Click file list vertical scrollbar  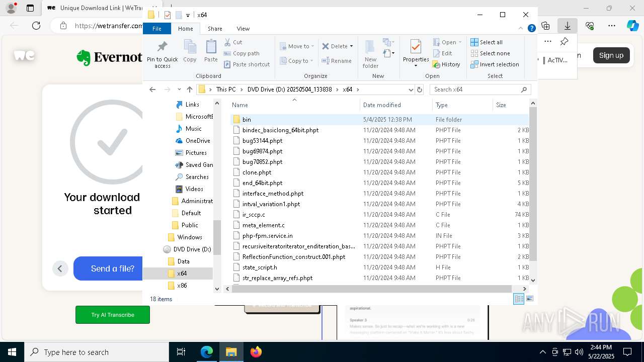click(533, 184)
